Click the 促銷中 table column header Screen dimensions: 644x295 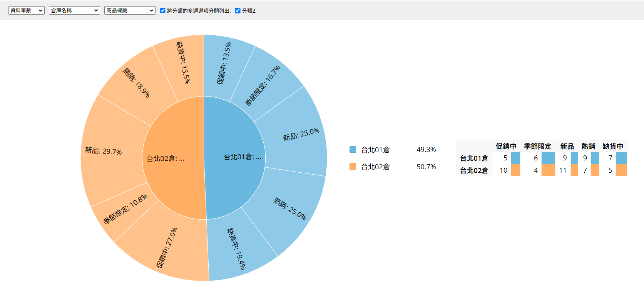pyautogui.click(x=506, y=146)
